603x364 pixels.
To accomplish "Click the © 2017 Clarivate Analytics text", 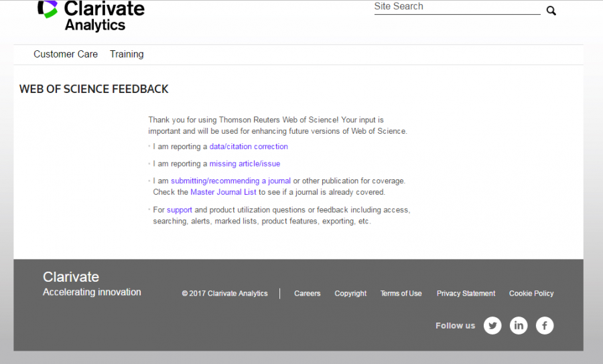I will pyautogui.click(x=224, y=293).
